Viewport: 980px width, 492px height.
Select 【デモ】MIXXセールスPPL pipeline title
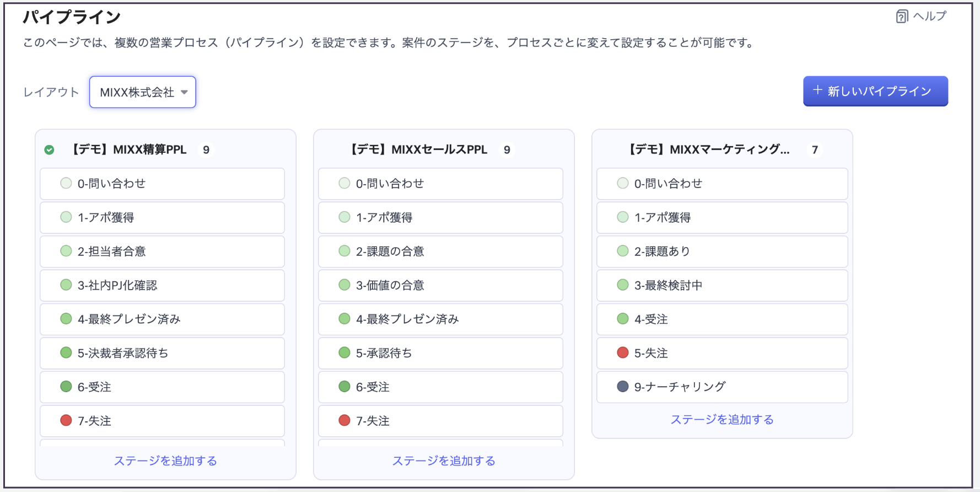tap(419, 150)
